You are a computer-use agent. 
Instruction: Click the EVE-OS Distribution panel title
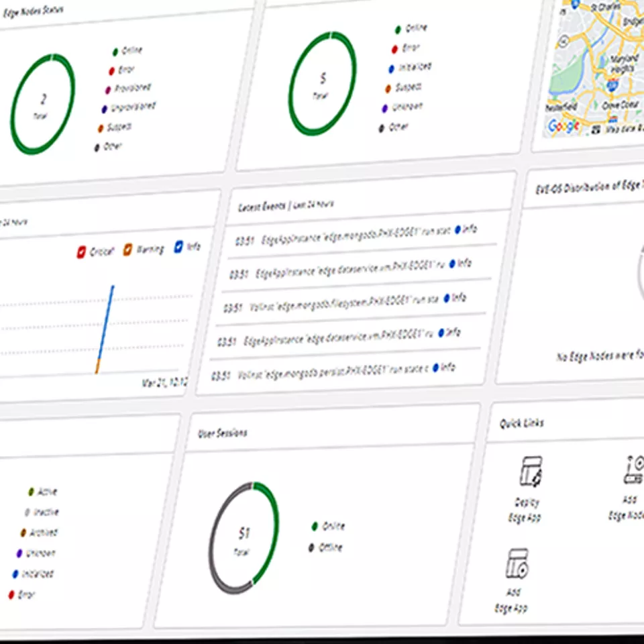pos(590,186)
